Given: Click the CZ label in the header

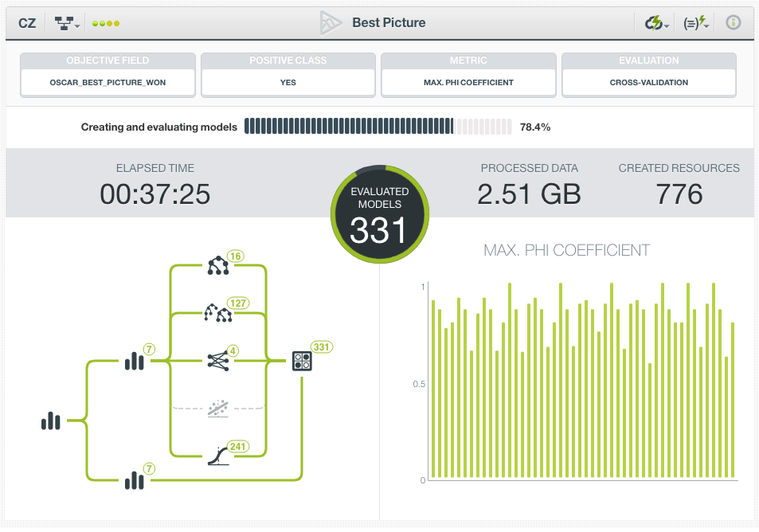Looking at the screenshot, I should click(27, 23).
